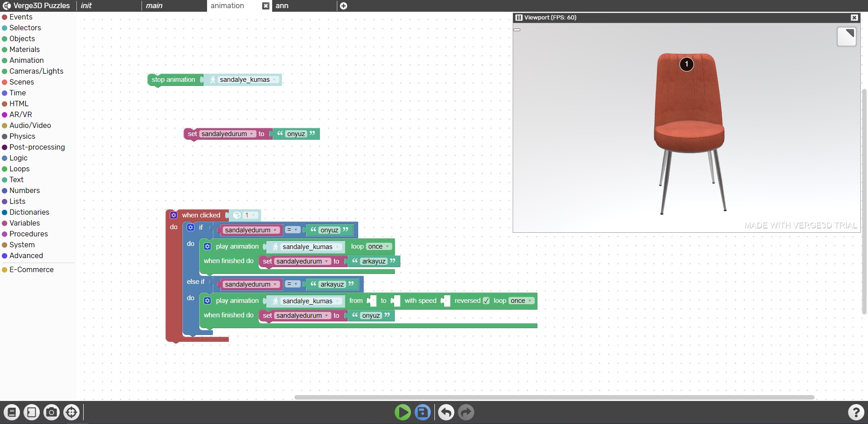This screenshot has height=424, width=868.
Task: Open the AR/VR category
Action: pyautogui.click(x=21, y=114)
